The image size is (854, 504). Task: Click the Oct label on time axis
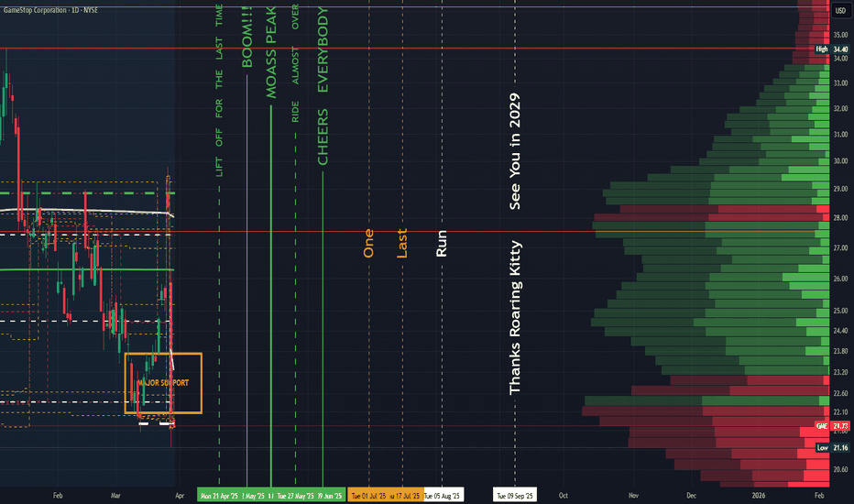click(x=564, y=495)
